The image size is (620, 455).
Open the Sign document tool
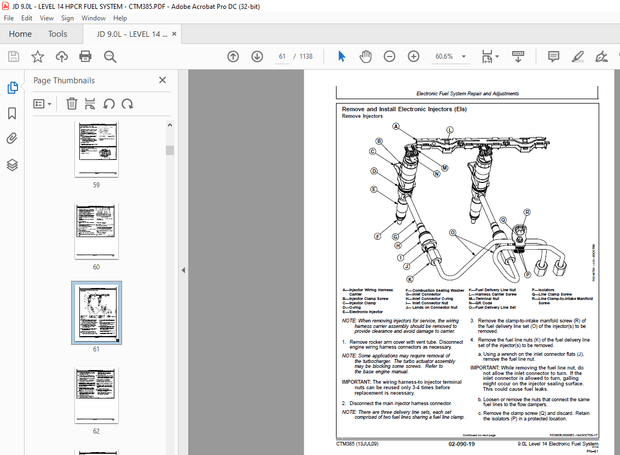tap(601, 57)
